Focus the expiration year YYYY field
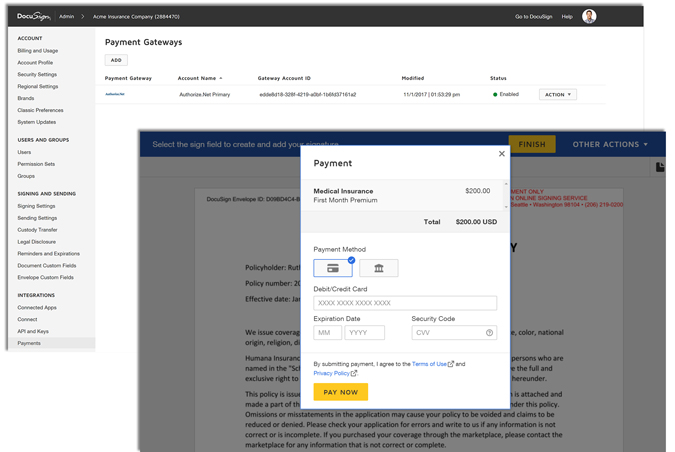This screenshot has width=675, height=452. pyautogui.click(x=364, y=333)
